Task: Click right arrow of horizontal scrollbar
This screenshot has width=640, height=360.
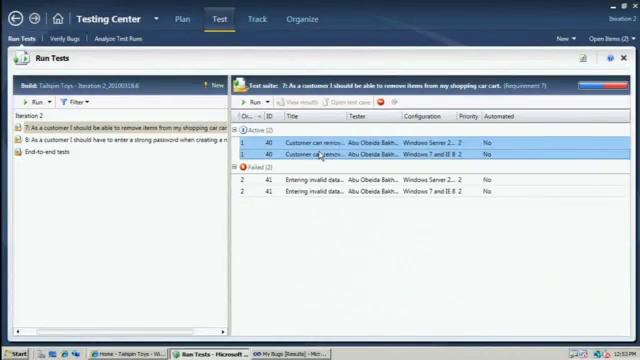Action: (223, 331)
